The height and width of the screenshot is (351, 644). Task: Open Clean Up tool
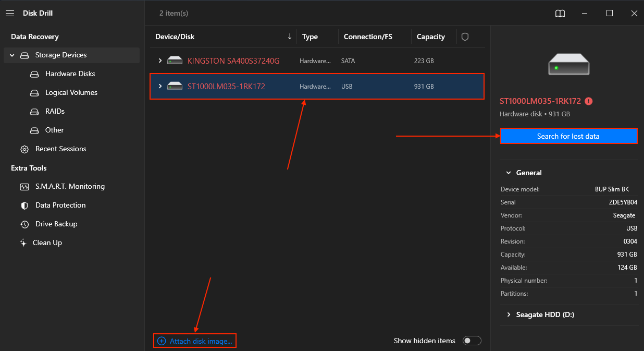47,243
